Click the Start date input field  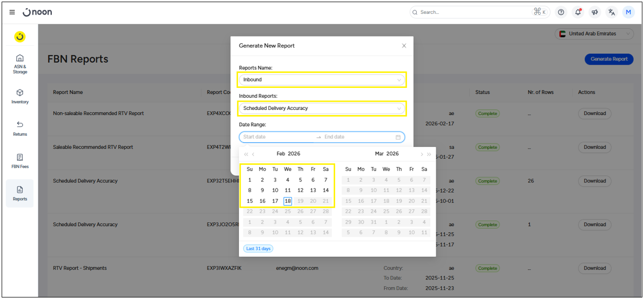278,137
